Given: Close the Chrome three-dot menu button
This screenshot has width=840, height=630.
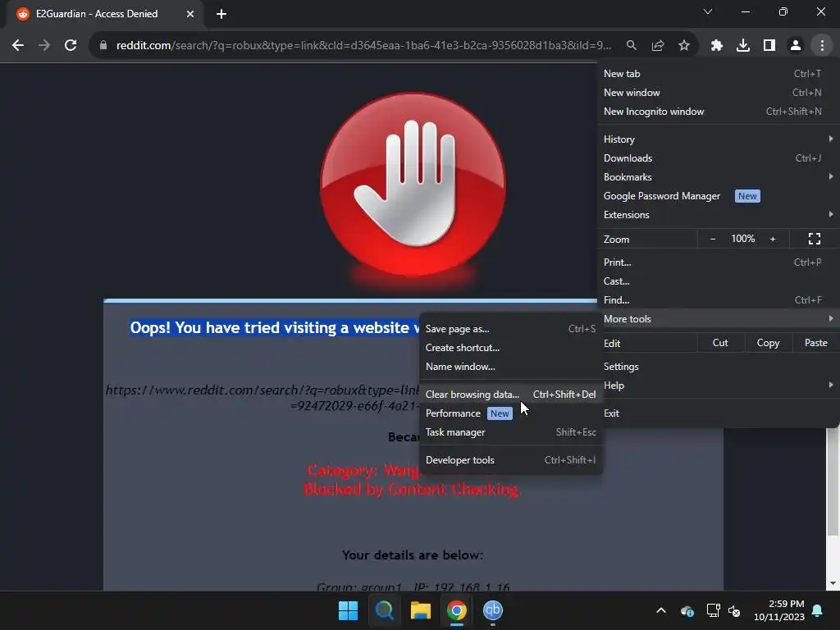Looking at the screenshot, I should (x=822, y=46).
